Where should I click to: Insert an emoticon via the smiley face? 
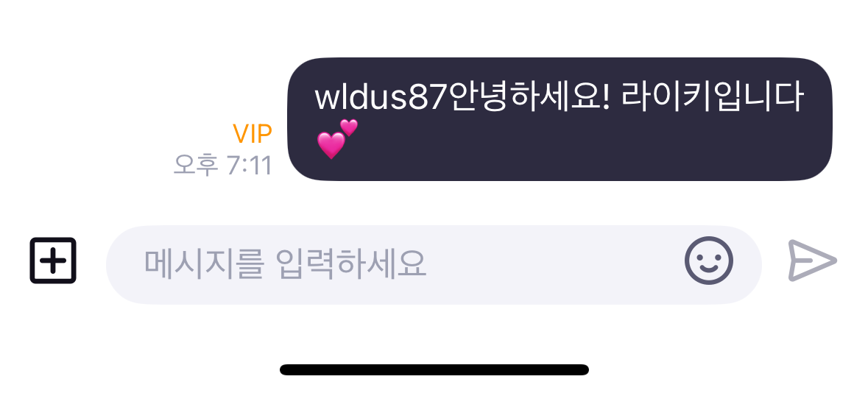[x=709, y=260]
